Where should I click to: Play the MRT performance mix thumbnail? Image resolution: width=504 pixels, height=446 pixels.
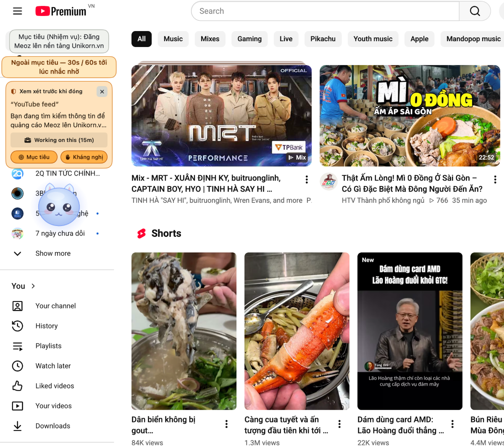pos(222,115)
